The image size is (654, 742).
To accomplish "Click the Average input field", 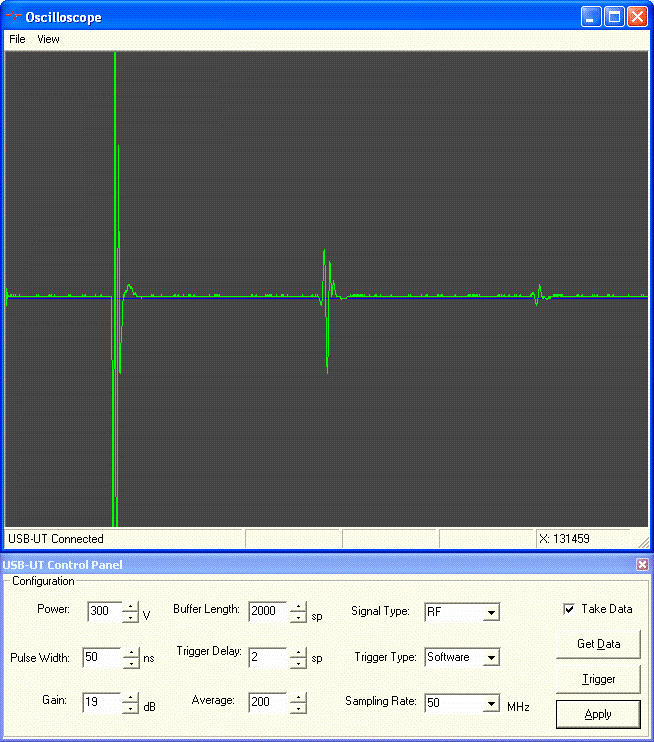I will (x=267, y=702).
